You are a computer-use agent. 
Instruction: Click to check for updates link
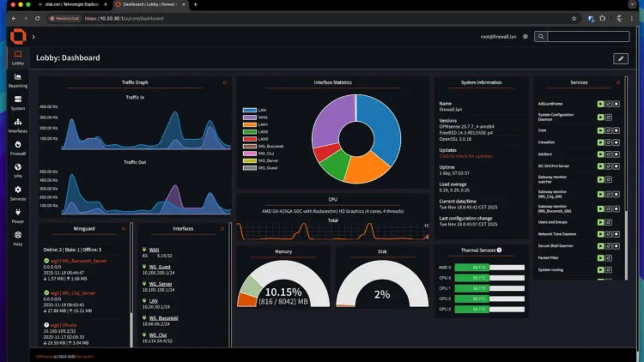tap(465, 156)
